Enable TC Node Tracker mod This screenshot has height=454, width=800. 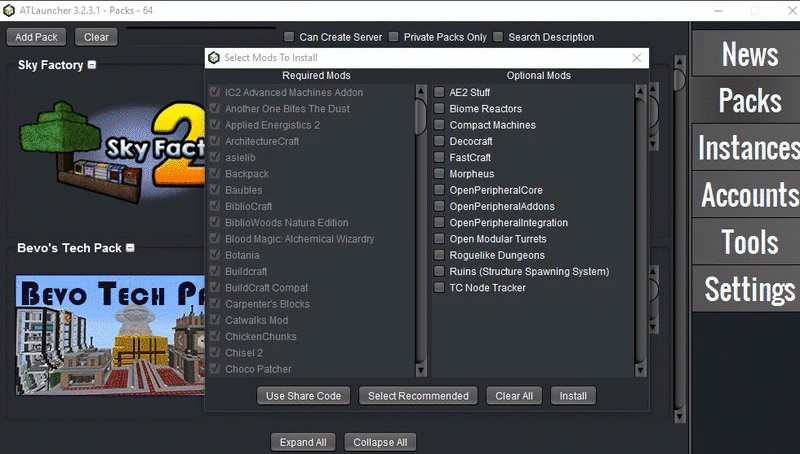point(439,287)
